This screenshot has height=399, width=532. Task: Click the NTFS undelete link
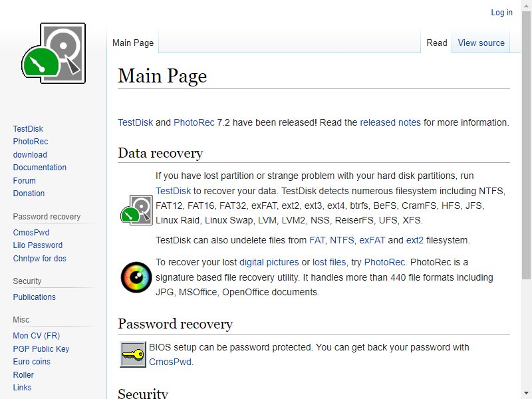click(342, 240)
